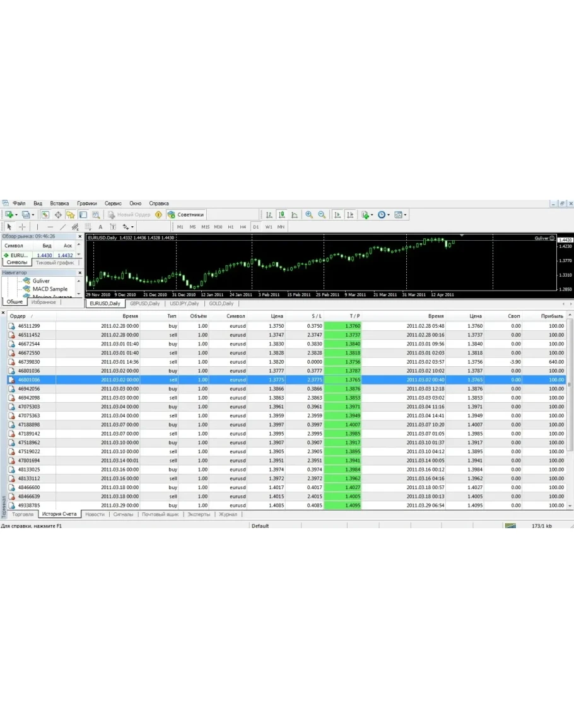Select the Crosshair cursor tool
Image resolution: width=574 pixels, height=728 pixels.
[x=22, y=227]
